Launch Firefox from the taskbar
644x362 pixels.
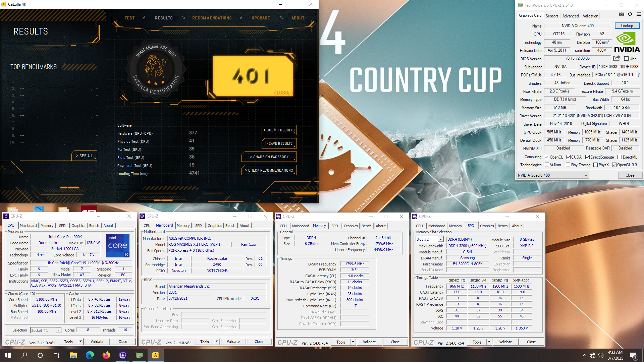106,355
